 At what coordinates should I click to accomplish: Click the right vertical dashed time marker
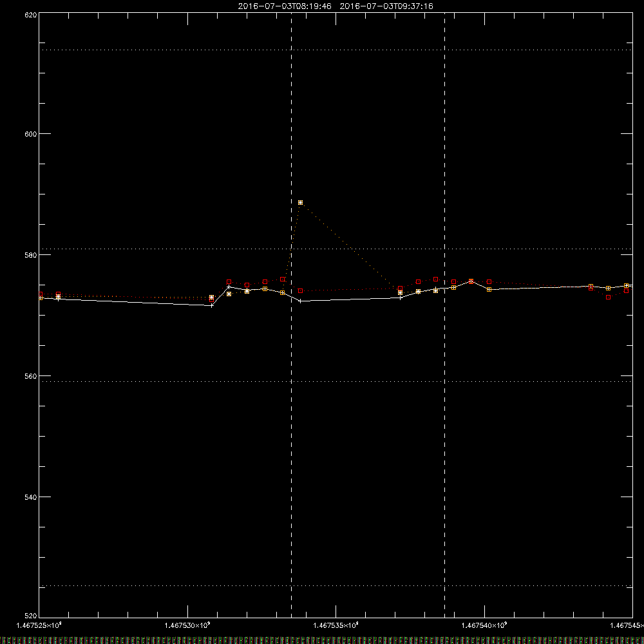pos(444,315)
